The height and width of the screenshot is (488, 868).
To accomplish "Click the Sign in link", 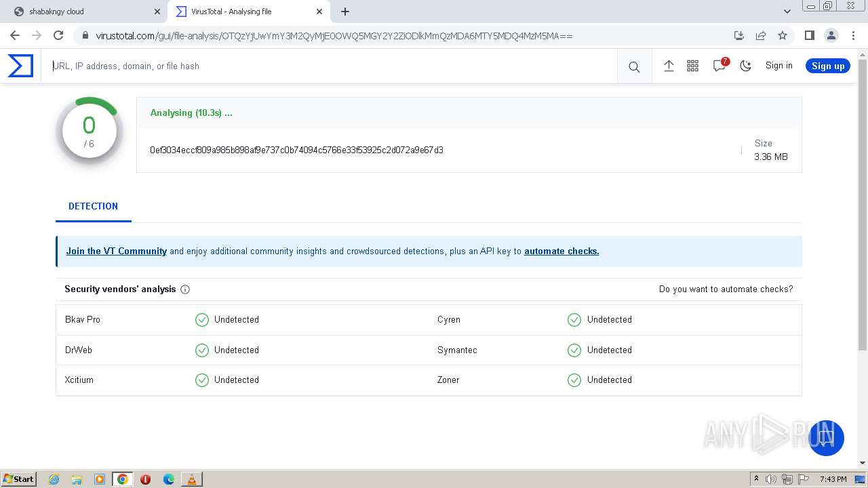I will (x=778, y=66).
